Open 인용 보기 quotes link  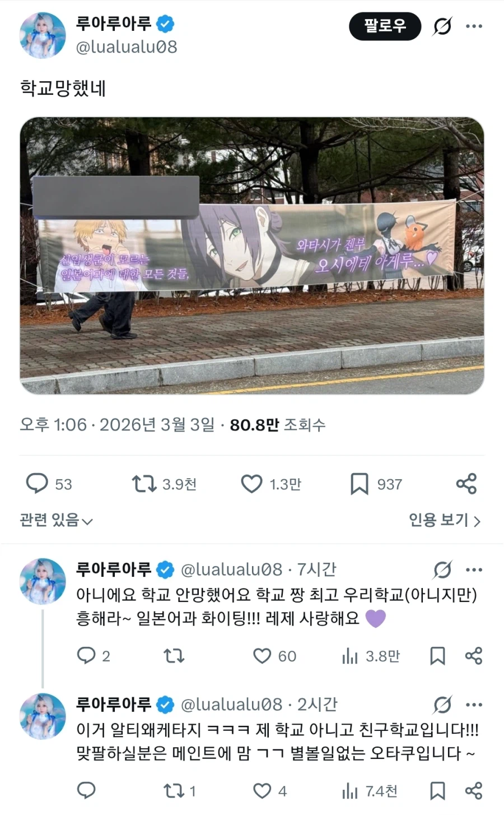click(445, 521)
